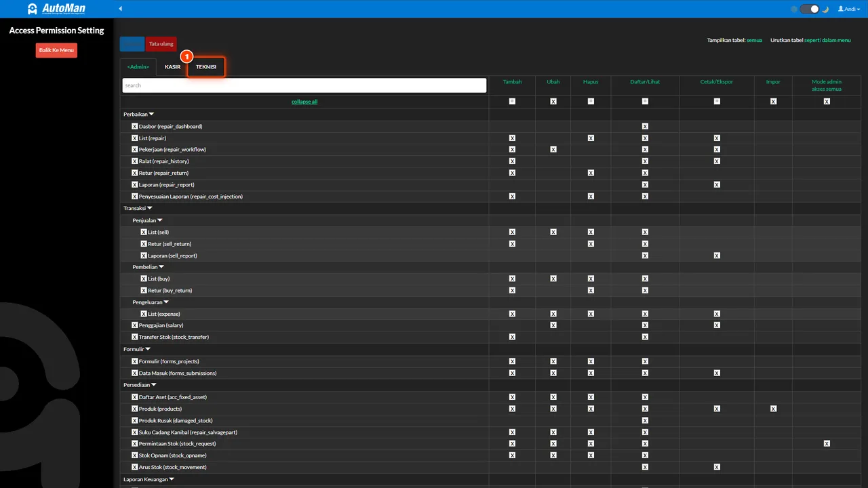
Task: Click the Ubah column header
Action: coord(553,82)
